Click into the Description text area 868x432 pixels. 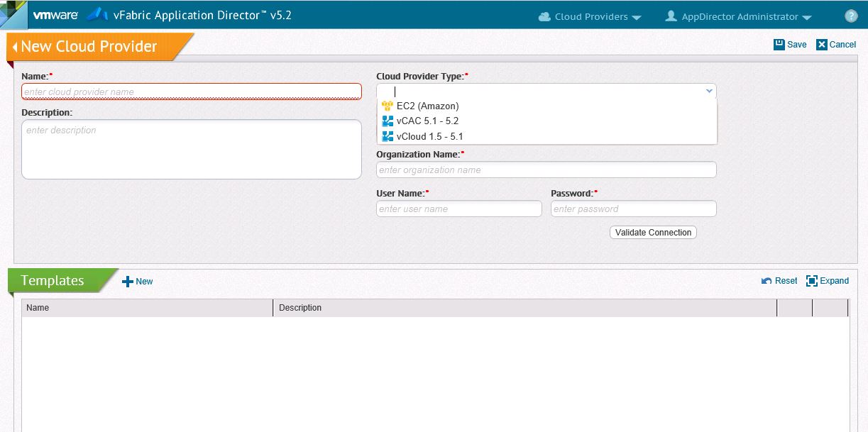(x=192, y=149)
